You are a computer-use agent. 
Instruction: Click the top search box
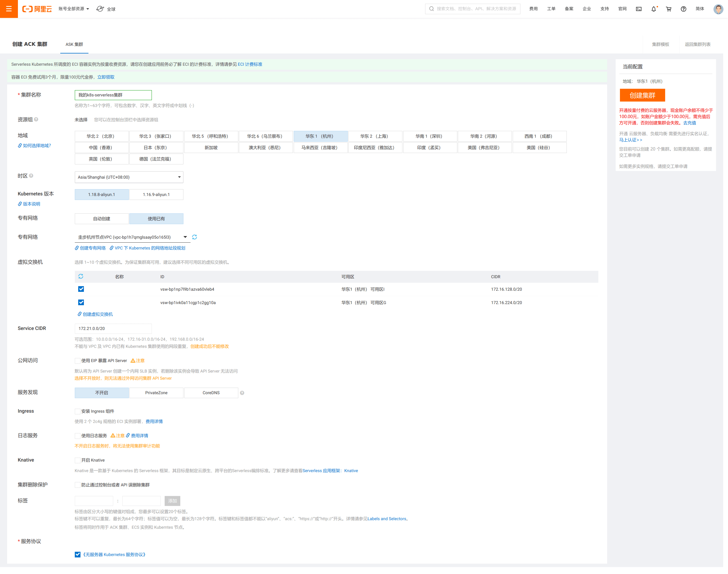472,9
